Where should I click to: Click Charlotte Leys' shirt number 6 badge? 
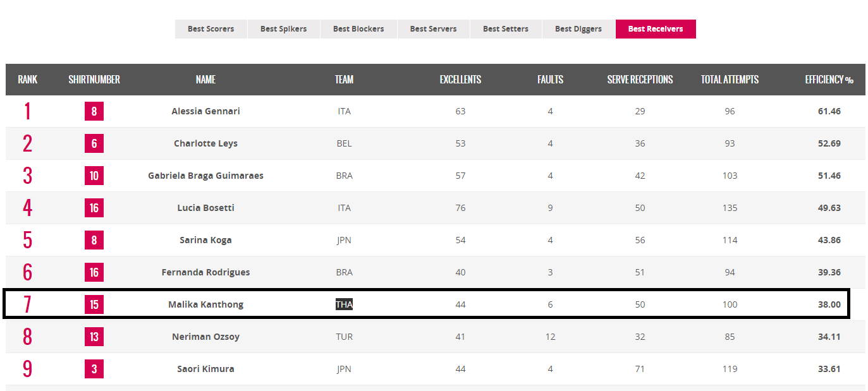click(x=94, y=144)
